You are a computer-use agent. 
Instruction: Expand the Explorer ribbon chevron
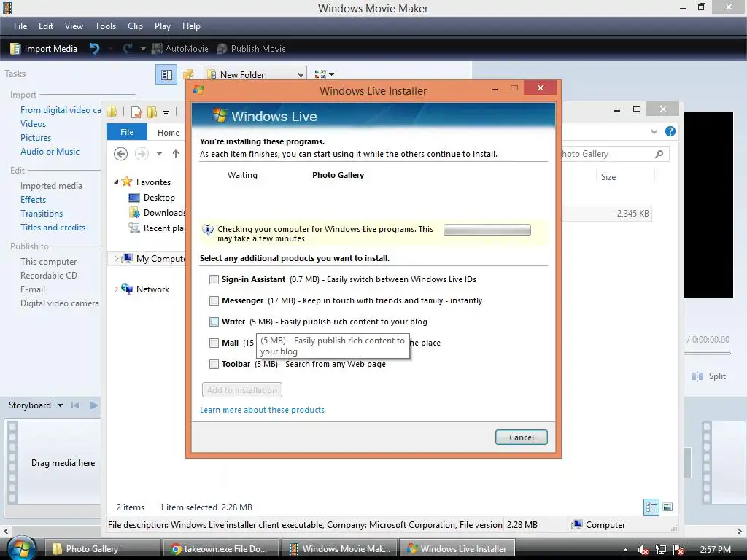[x=654, y=131]
